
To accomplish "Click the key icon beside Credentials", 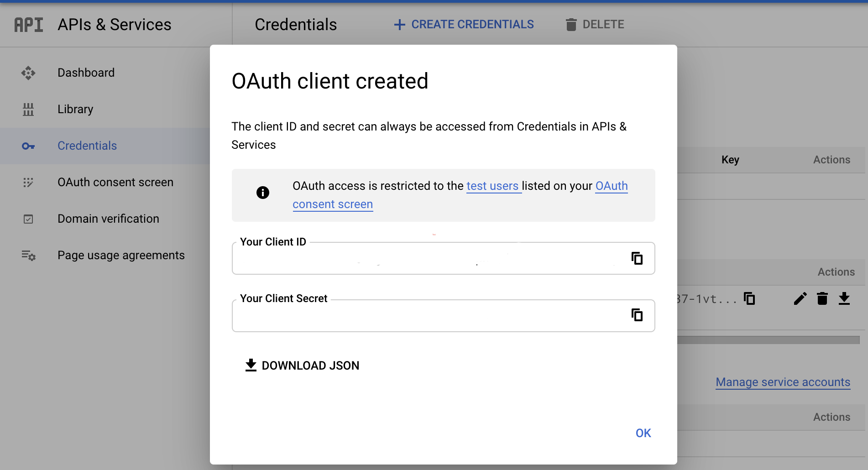I will pos(28,146).
